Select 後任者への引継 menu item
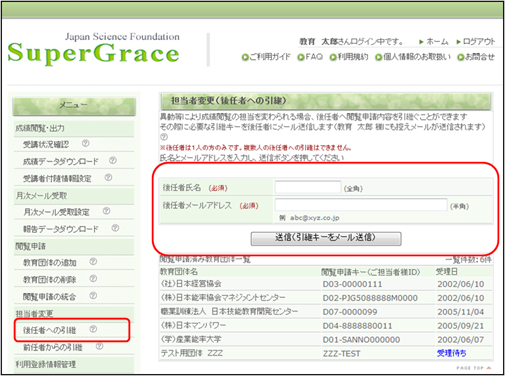The width and height of the screenshot is (505, 376). (50, 330)
